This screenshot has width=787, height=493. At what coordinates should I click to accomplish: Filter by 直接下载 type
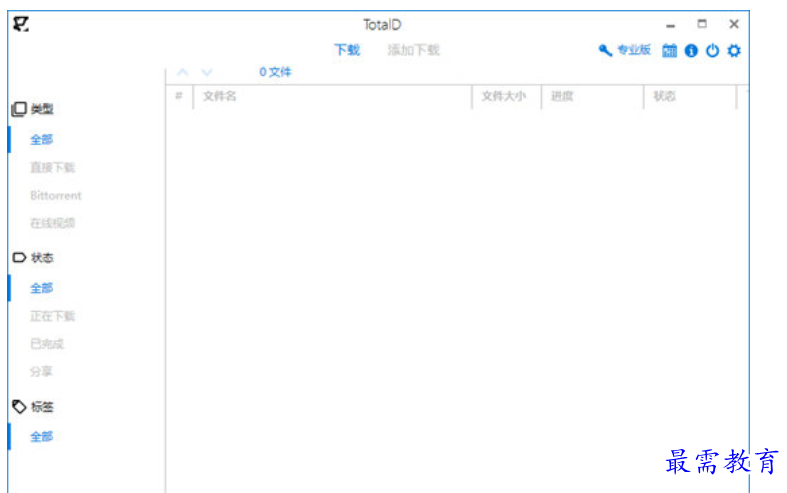(53, 167)
